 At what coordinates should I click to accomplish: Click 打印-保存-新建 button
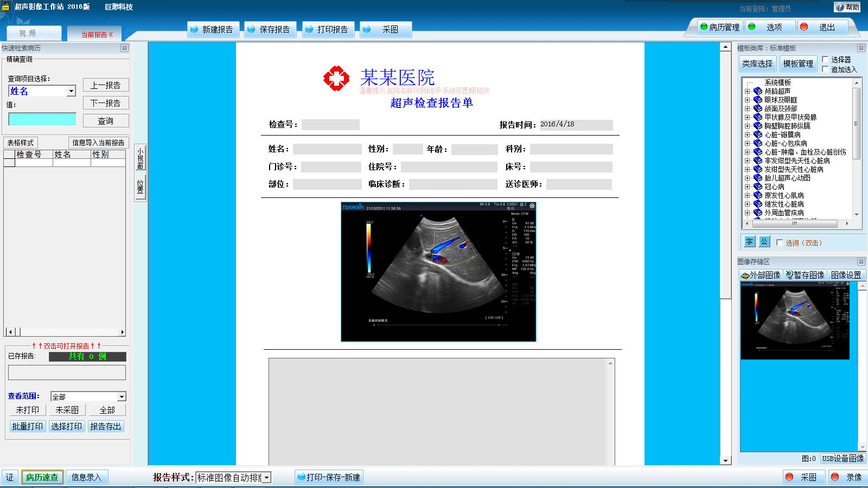(x=329, y=477)
